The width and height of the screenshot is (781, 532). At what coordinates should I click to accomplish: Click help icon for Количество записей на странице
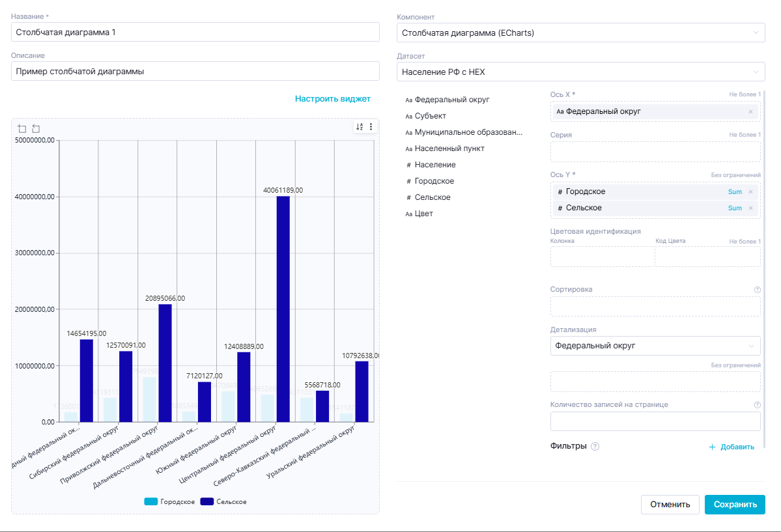[757, 404]
